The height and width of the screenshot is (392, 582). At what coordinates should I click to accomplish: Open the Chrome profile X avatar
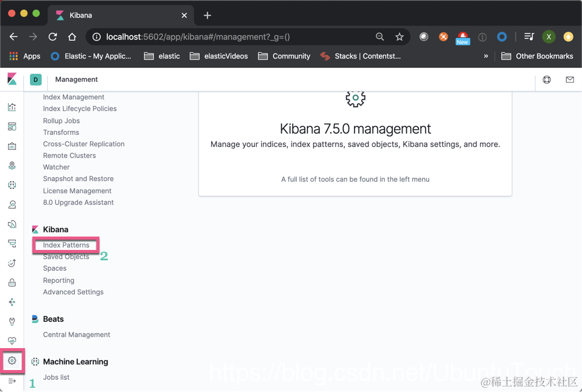click(548, 37)
